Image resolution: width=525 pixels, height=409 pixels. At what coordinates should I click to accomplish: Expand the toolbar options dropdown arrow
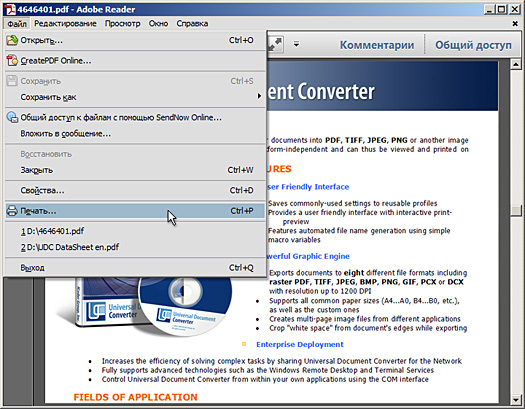click(x=296, y=44)
